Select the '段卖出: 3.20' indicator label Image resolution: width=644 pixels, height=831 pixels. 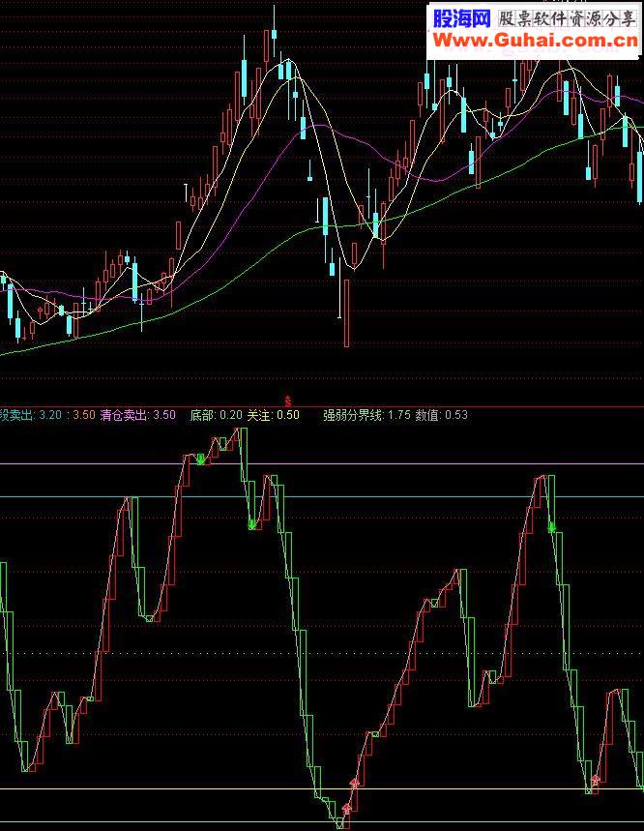pos(31,415)
